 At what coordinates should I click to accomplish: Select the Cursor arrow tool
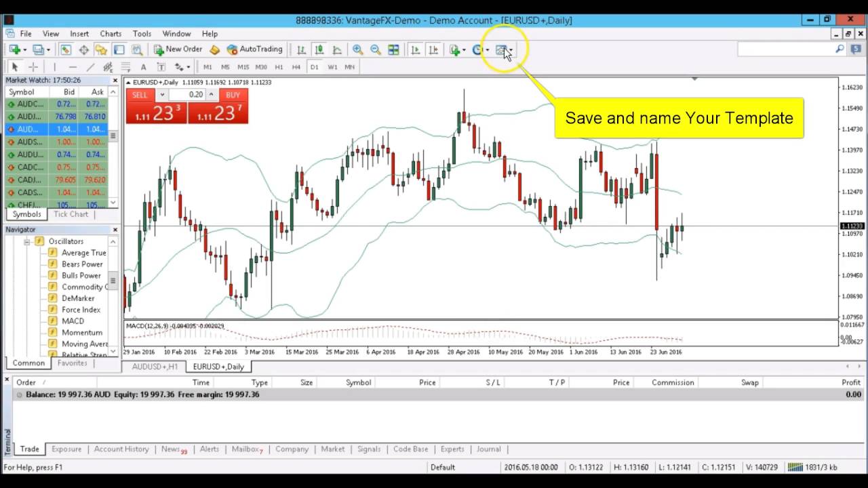pyautogui.click(x=14, y=67)
